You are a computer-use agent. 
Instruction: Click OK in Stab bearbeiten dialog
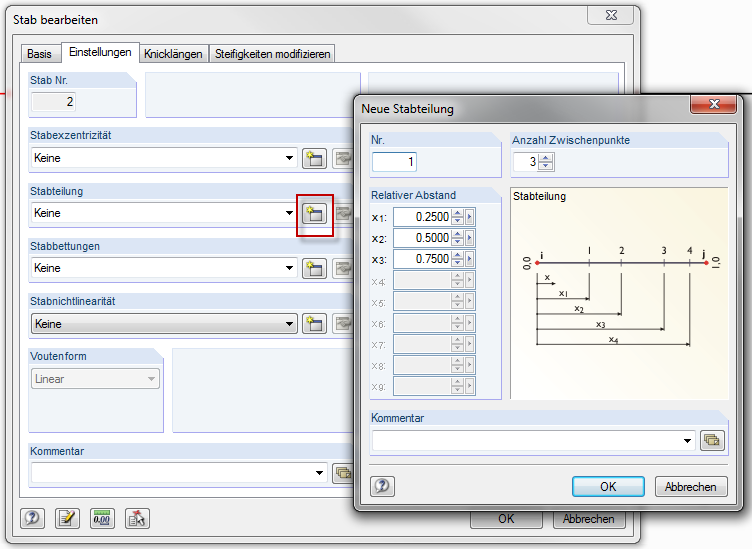pos(506,519)
